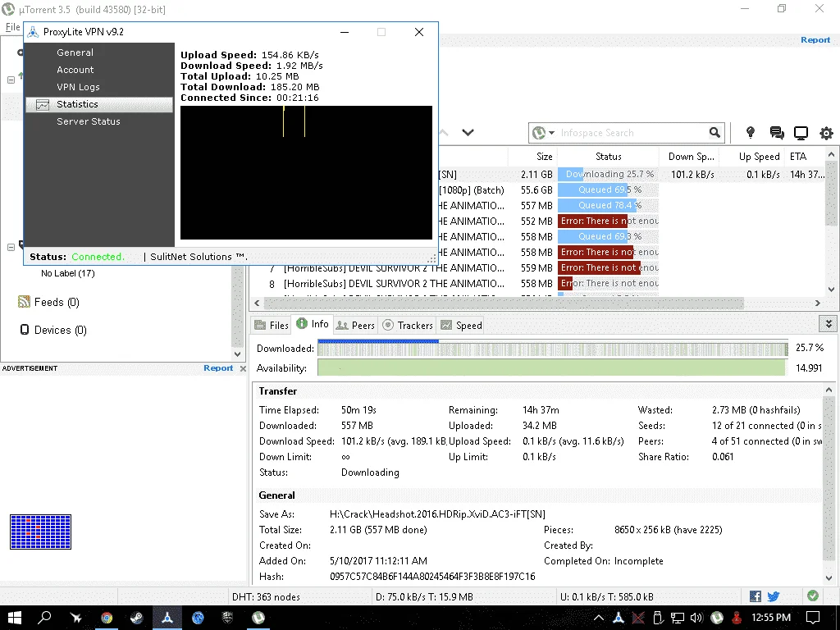Click uTorrent title bar logo icon
The image size is (840, 630).
[8, 9]
